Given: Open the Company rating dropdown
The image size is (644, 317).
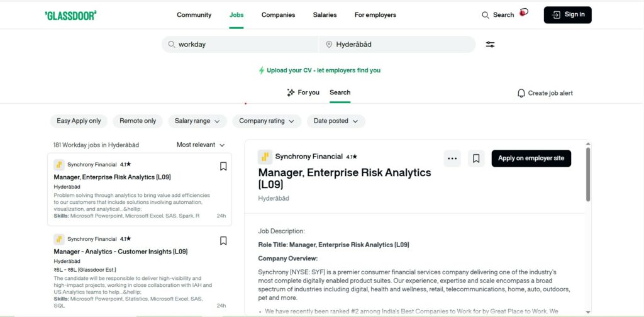Looking at the screenshot, I should pyautogui.click(x=266, y=121).
